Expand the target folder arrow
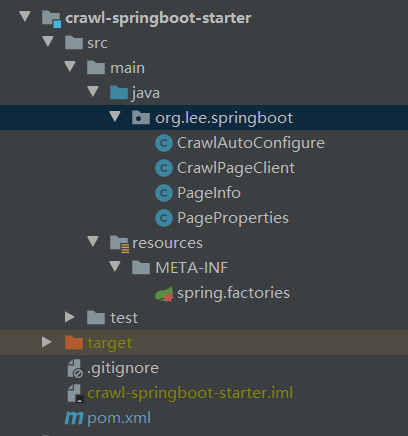 (x=47, y=342)
